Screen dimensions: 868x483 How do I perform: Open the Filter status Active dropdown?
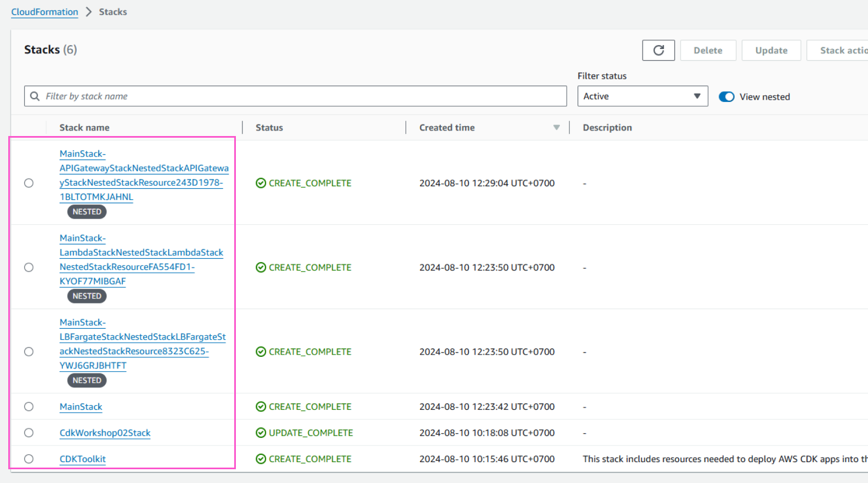point(643,96)
